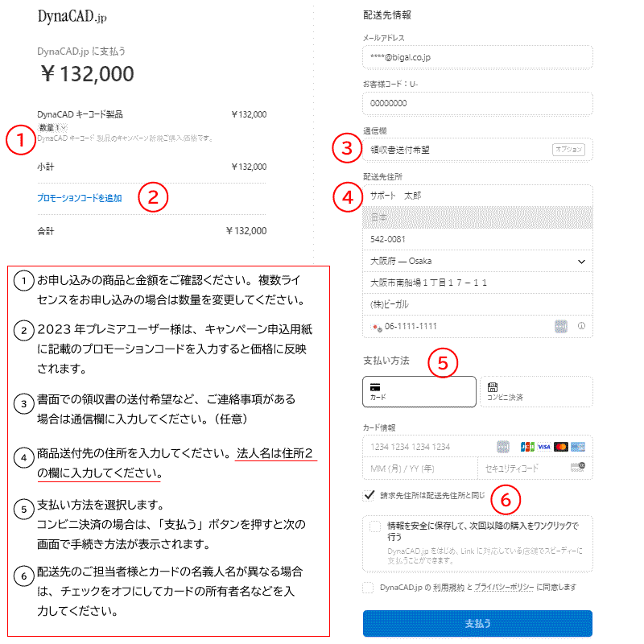This screenshot has height=644, width=644.
Task: Click the メールアドレス email input field
Action: click(x=477, y=57)
